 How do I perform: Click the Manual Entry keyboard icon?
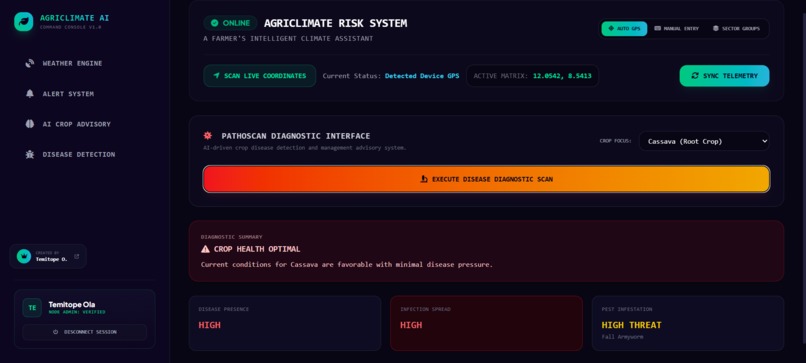pyautogui.click(x=657, y=29)
